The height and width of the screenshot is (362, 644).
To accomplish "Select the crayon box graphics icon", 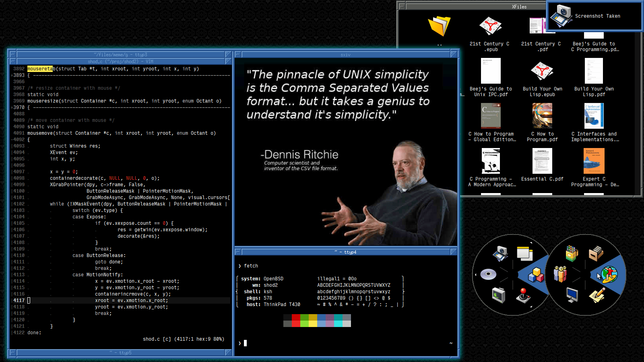I will click(x=572, y=253).
